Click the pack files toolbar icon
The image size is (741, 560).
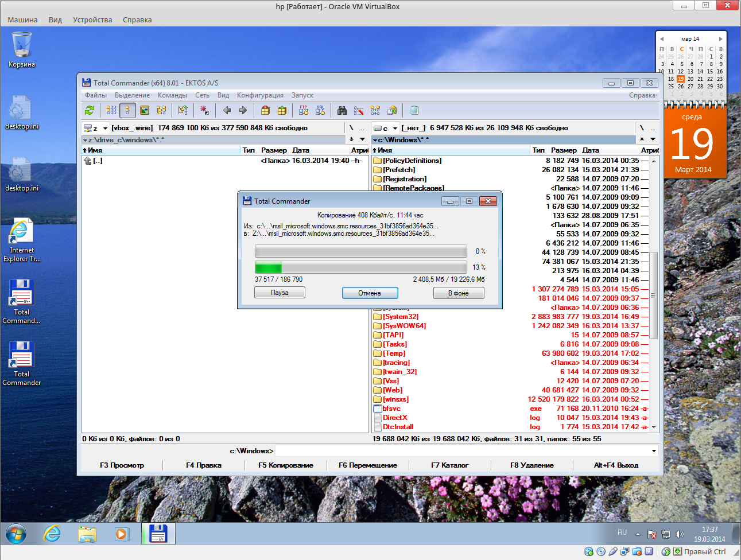(265, 110)
